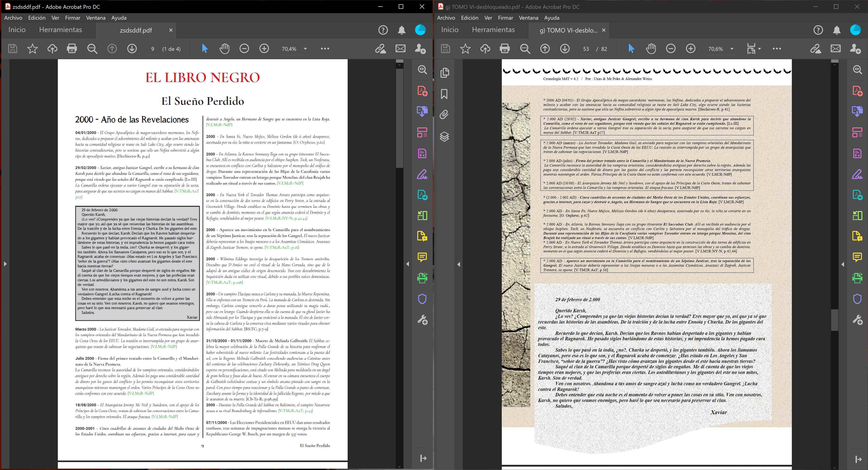Click the print icon in left window toolbar
This screenshot has height=470, width=868.
[x=72, y=49]
